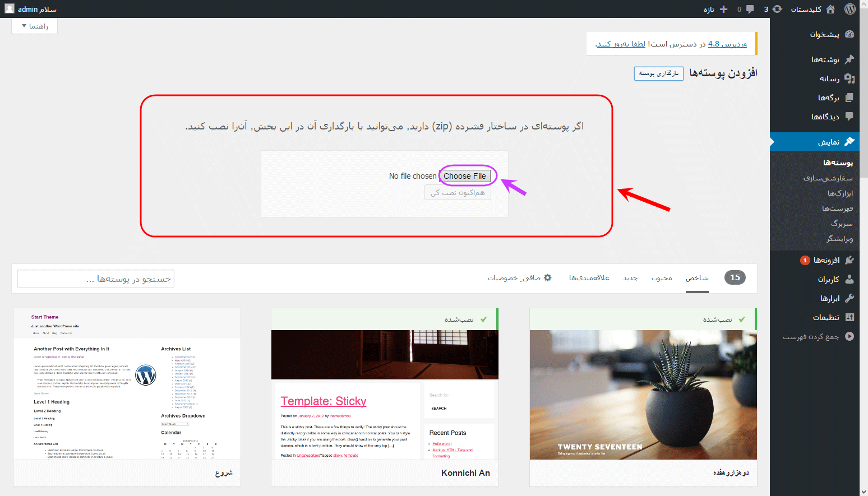The height and width of the screenshot is (496, 868).
Task: Open the Plugins (افزونه‌ها) plug icon
Action: pos(849,260)
